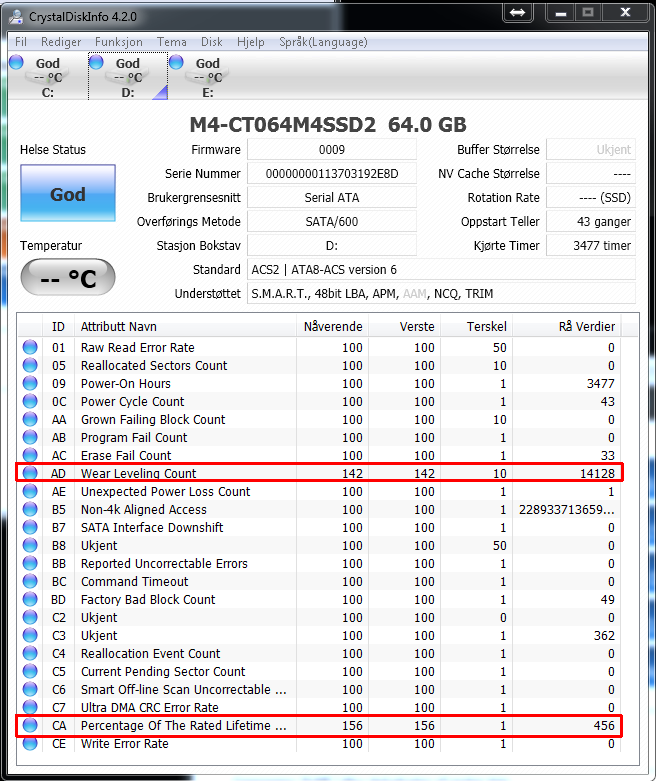
Task: Click status orb for Unexpected Power Loss Count
Action: click(x=30, y=491)
